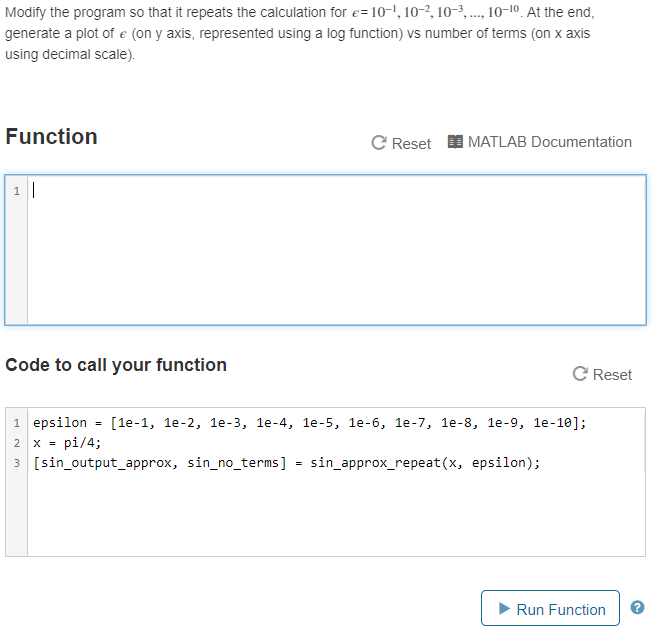654x635 pixels.
Task: Place cursor on the x = pi/4 line
Action: pyautogui.click(x=67, y=443)
